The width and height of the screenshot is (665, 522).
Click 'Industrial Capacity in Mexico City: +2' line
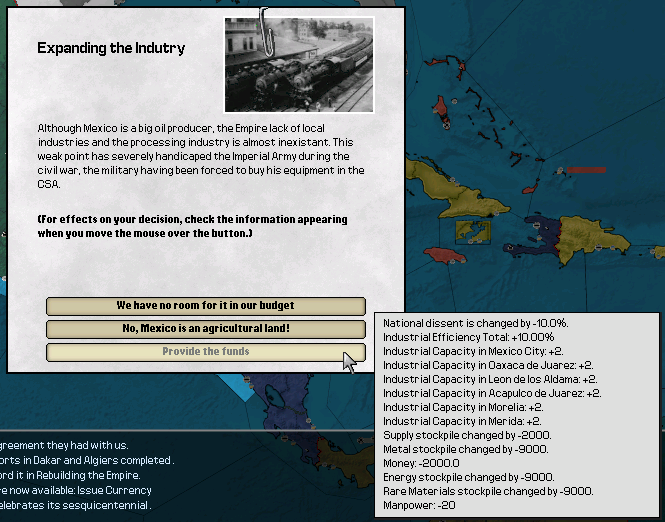point(473,351)
